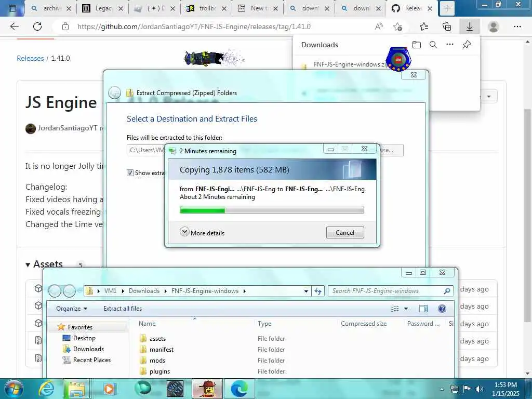Click the site lock icon in address bar

pyautogui.click(x=65, y=26)
